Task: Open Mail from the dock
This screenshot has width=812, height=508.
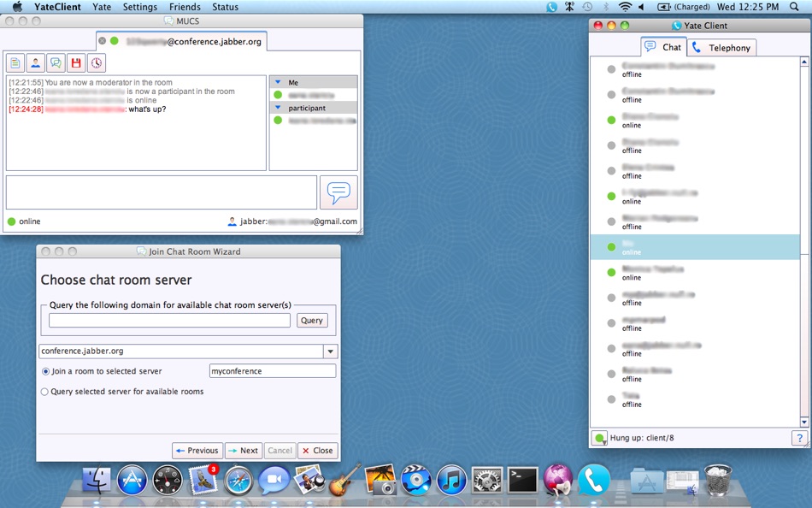Action: tap(203, 480)
